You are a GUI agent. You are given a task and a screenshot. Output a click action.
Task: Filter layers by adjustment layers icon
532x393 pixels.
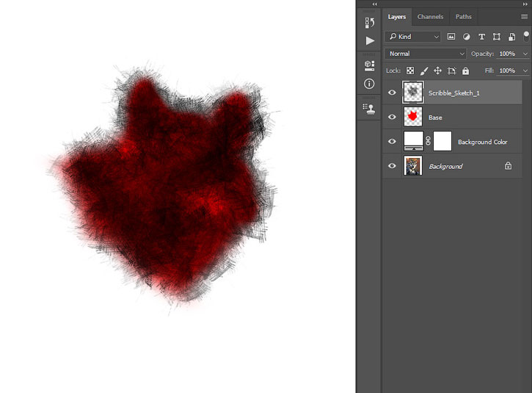pyautogui.click(x=467, y=37)
